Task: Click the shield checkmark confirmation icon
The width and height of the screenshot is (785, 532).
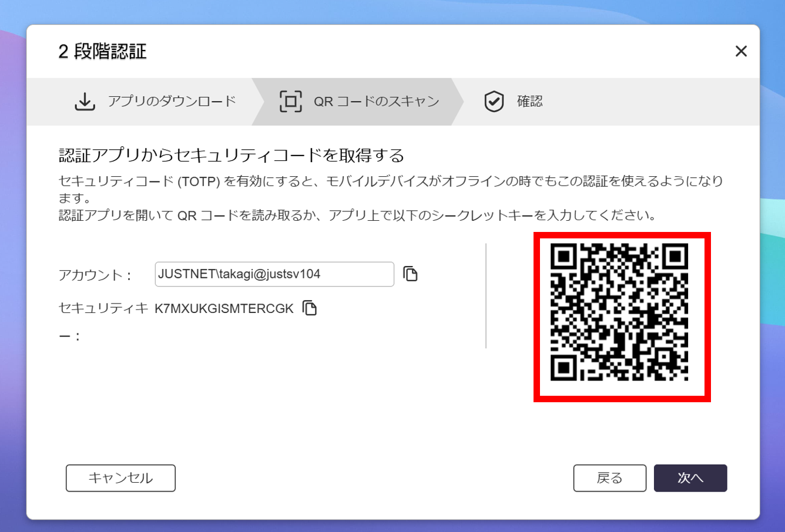Action: [x=494, y=102]
